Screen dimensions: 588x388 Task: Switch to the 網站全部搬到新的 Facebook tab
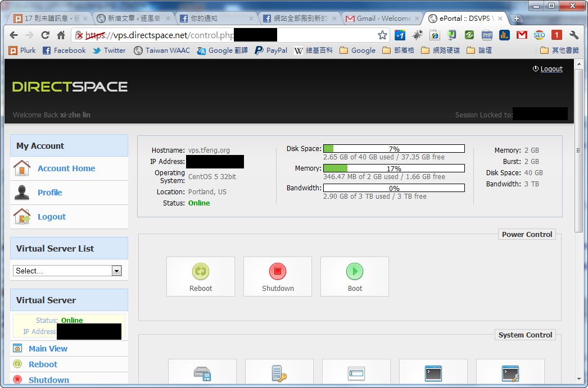tap(300, 19)
